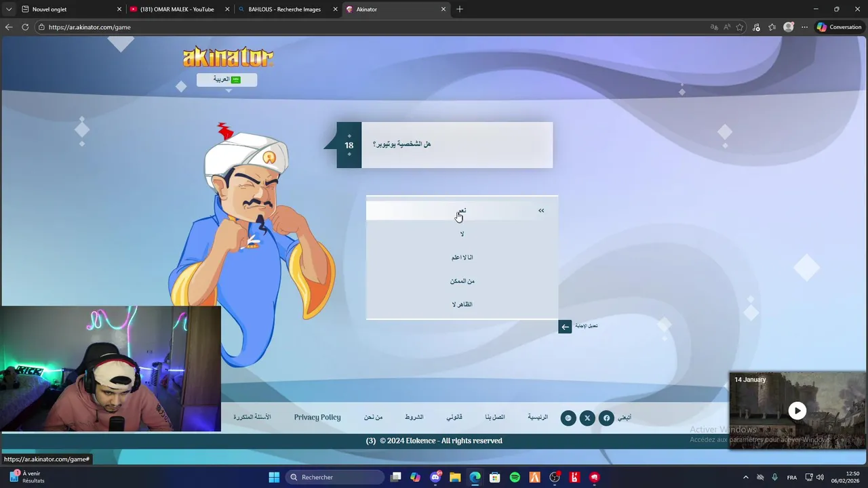Open a new browser tab
This screenshot has height=488, width=868.
point(460,9)
